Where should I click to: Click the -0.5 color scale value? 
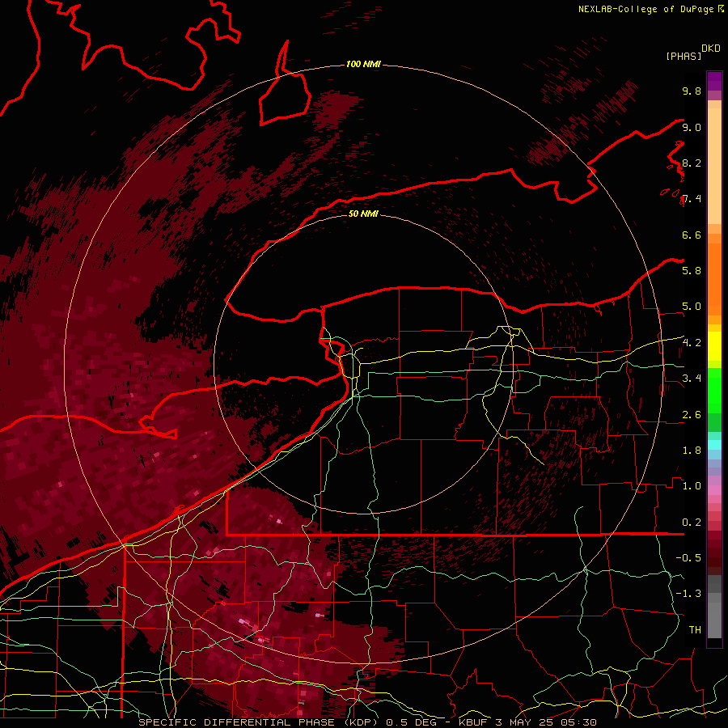(688, 558)
